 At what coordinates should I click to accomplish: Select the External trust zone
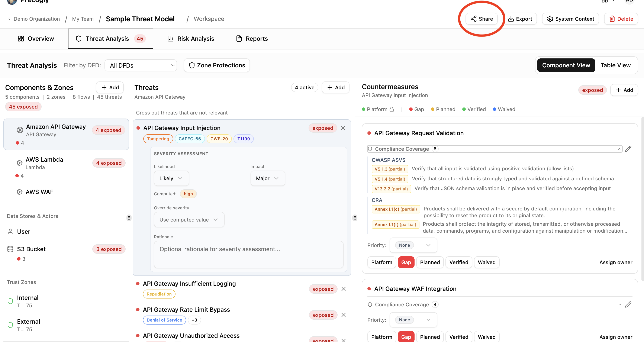66,325
